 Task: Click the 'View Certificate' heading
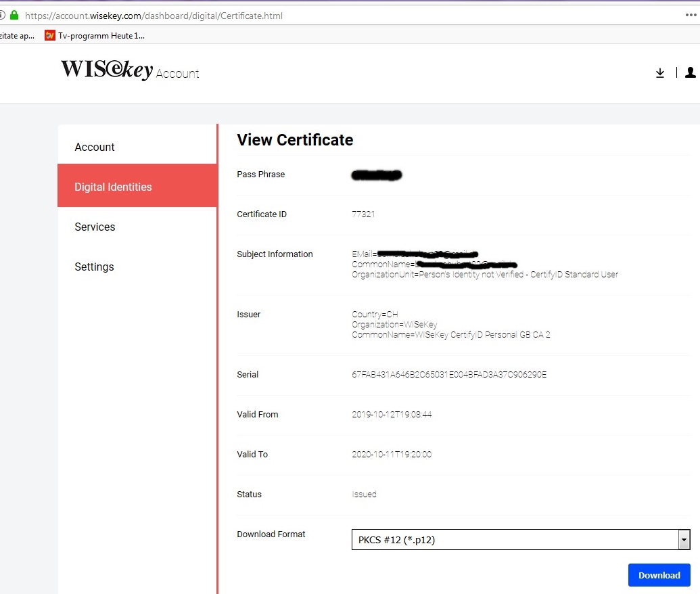click(295, 140)
